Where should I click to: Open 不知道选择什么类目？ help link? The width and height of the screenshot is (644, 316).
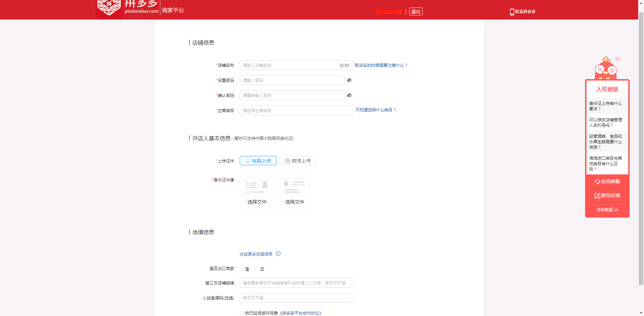375,110
